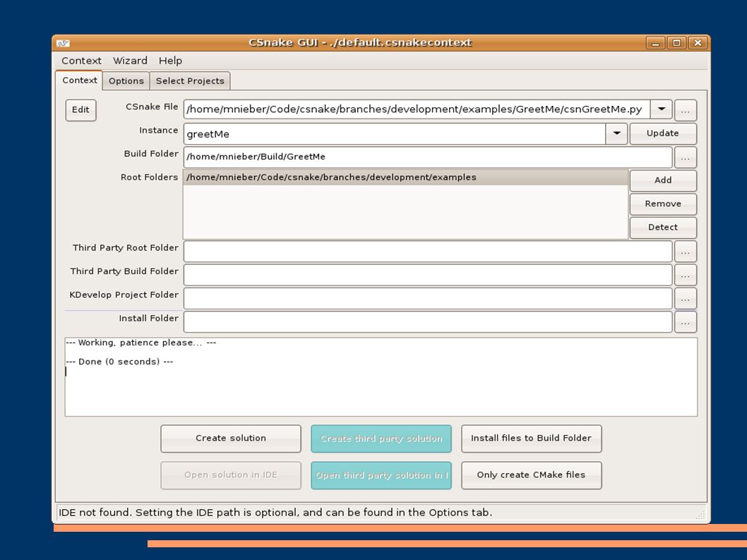
Task: Click the Instance greetMe field
Action: [395, 134]
